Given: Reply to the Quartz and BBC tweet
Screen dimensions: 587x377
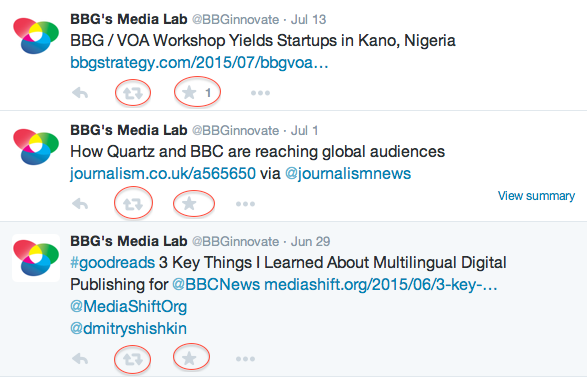Looking at the screenshot, I should tap(80, 204).
